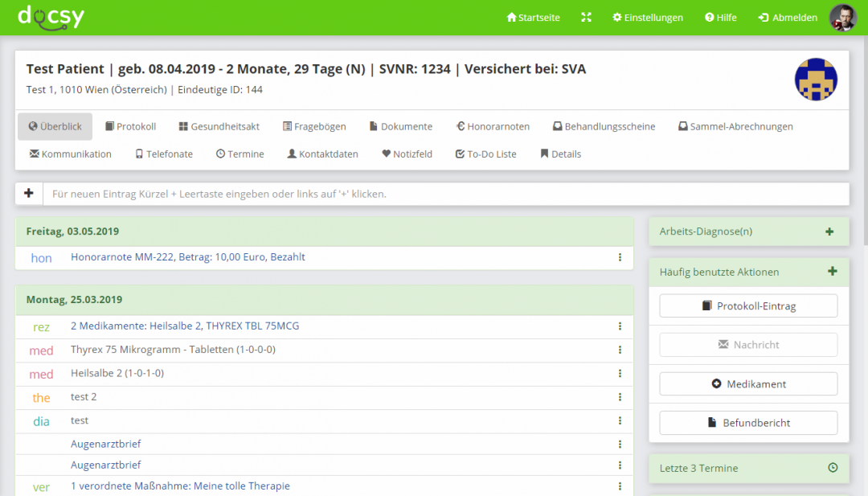Click the patient avatar image

click(x=816, y=80)
